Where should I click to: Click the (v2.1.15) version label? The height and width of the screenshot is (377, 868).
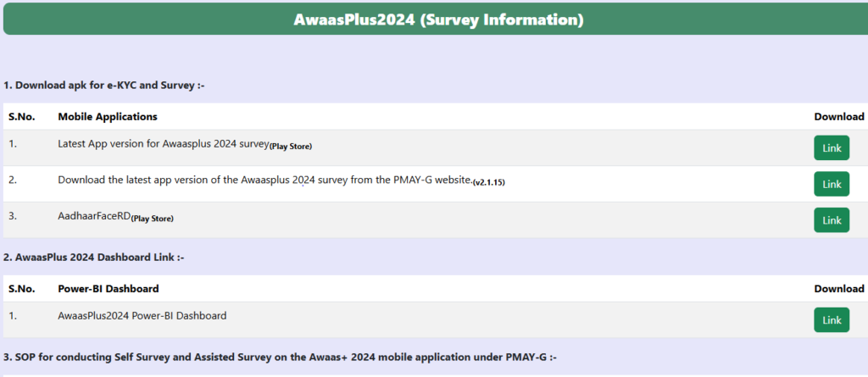[x=489, y=183]
